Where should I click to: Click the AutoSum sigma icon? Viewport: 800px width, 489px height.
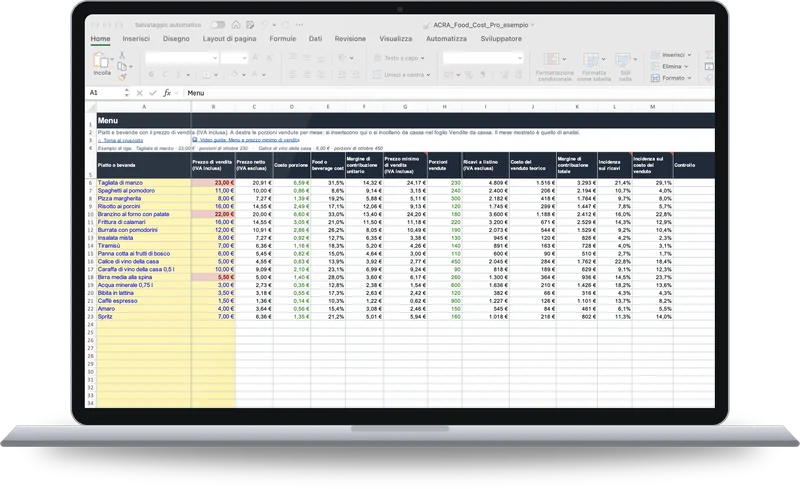(709, 55)
